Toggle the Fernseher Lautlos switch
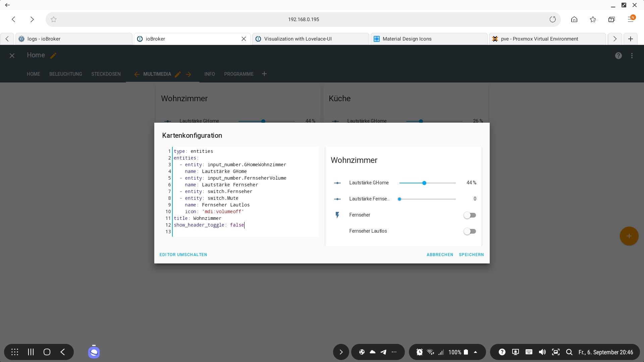The height and width of the screenshot is (362, 644). 470,231
